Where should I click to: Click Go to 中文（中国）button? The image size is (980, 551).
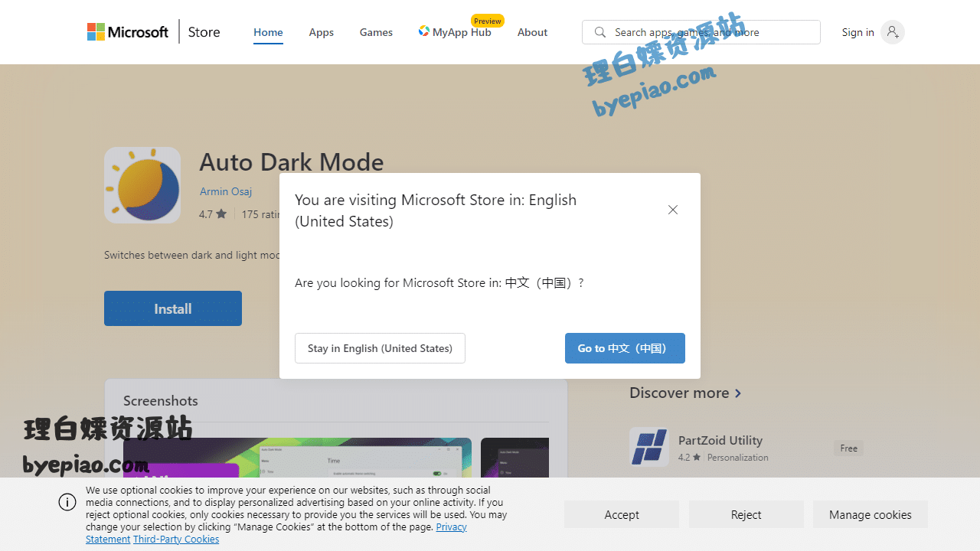point(625,348)
